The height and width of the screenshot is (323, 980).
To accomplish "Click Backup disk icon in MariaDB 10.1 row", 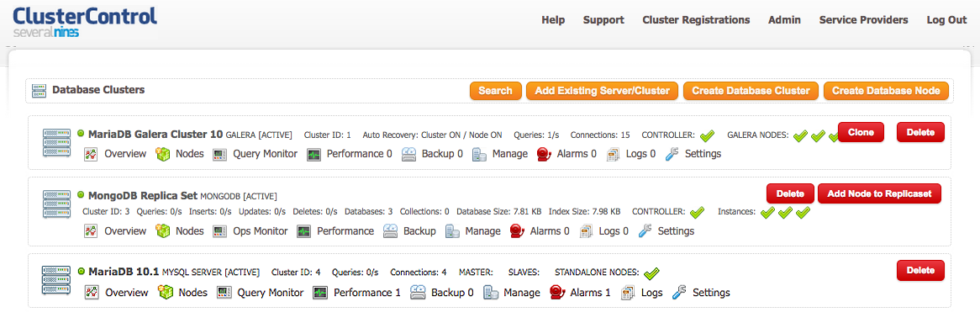I will point(418,293).
